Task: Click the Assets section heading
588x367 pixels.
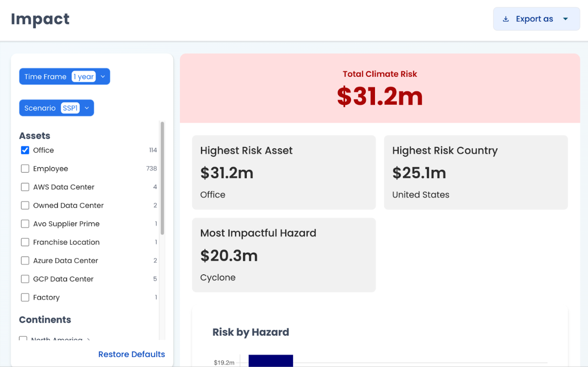Action: pyautogui.click(x=35, y=136)
